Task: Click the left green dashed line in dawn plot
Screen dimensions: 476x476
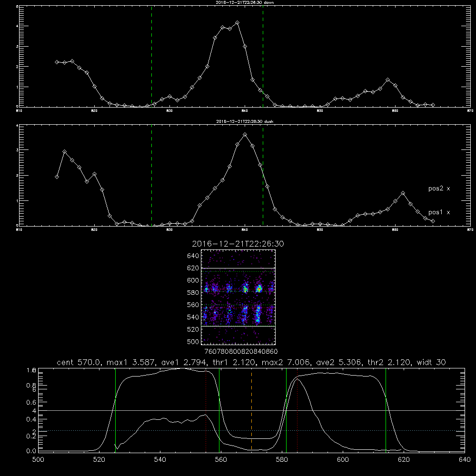Action: (151, 56)
